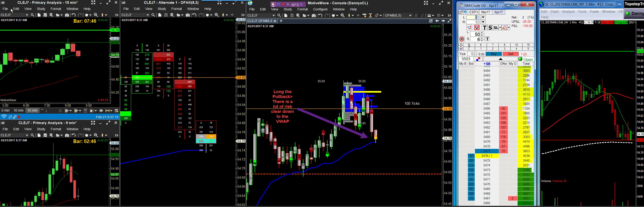
Task: Click the bold S button in DOM toolbar
Action: pos(490,28)
